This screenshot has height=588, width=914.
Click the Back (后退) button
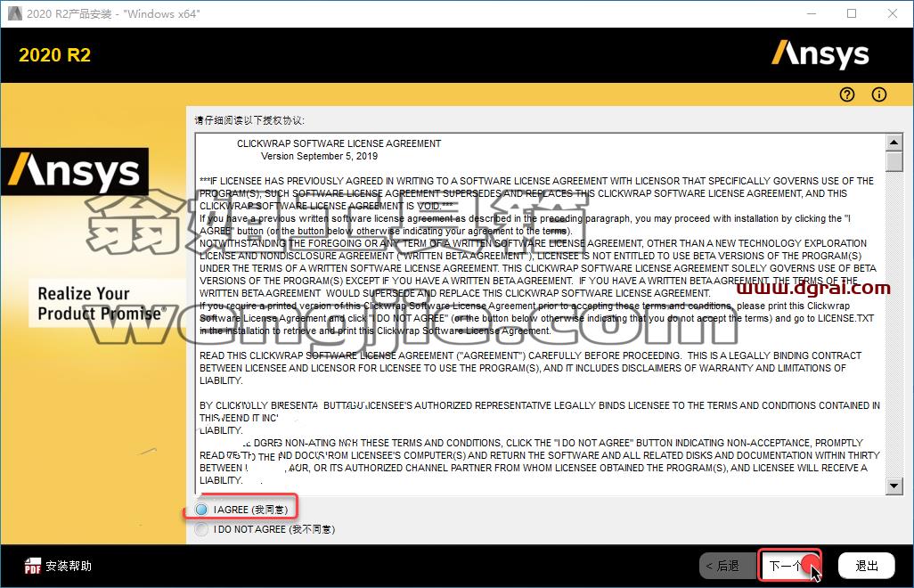pos(729,566)
